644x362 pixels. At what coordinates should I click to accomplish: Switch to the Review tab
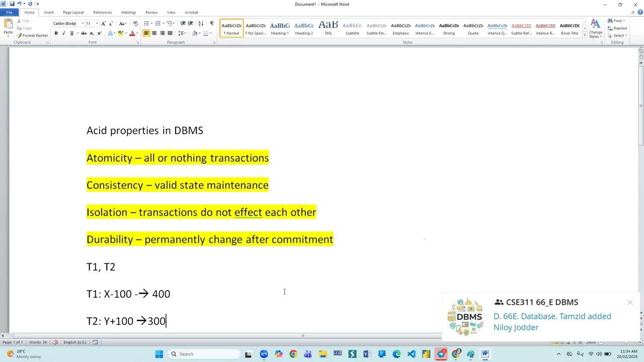151,12
